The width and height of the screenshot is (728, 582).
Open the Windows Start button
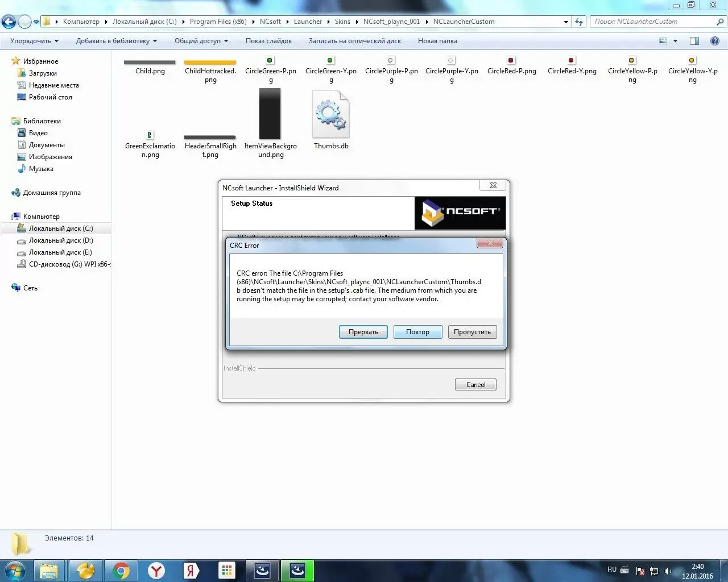(15, 570)
